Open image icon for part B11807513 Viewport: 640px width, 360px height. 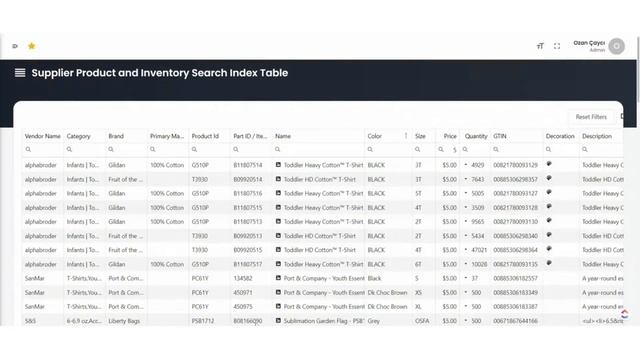pyautogui.click(x=278, y=222)
